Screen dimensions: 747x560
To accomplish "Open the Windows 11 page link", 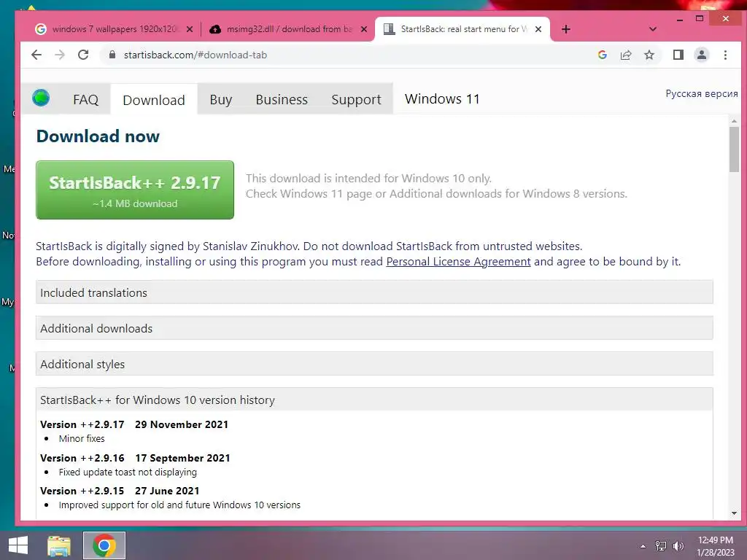I will point(442,98).
